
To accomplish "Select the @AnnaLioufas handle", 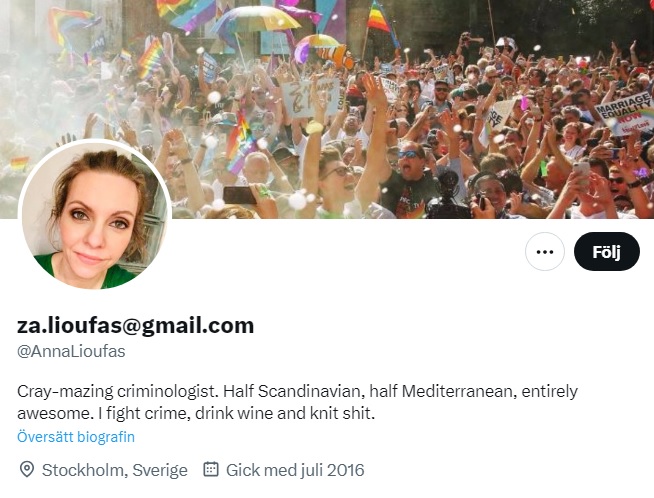I will tap(71, 351).
